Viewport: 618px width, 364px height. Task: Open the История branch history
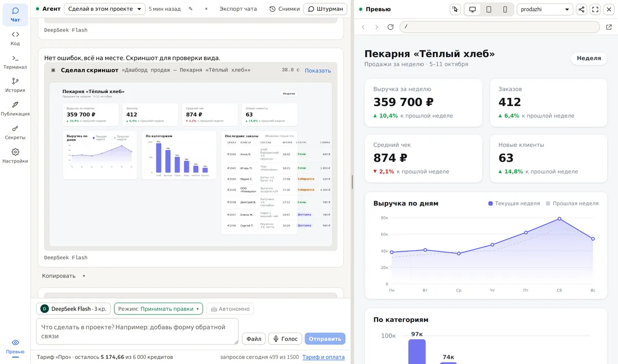(x=15, y=85)
